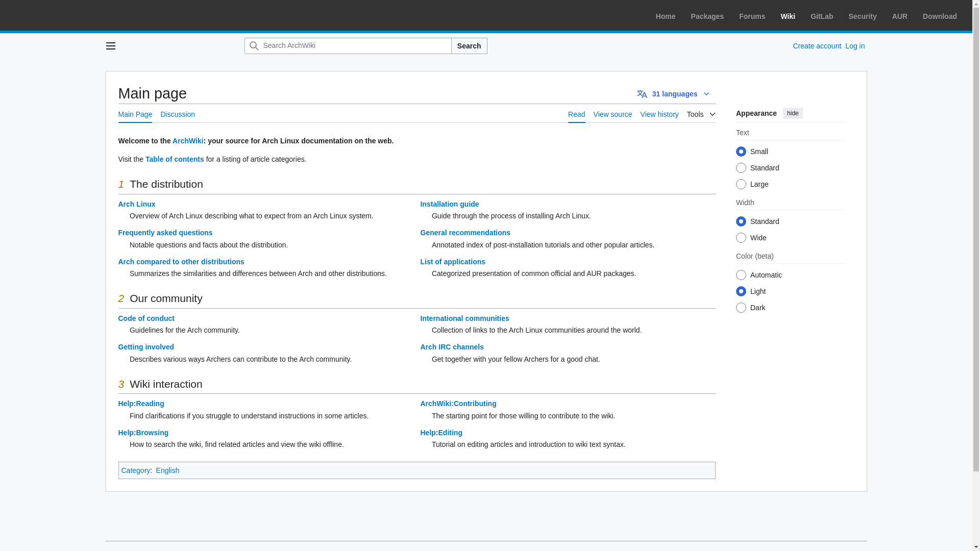
Task: Click 'Wiki interaction' section heading
Action: click(166, 384)
